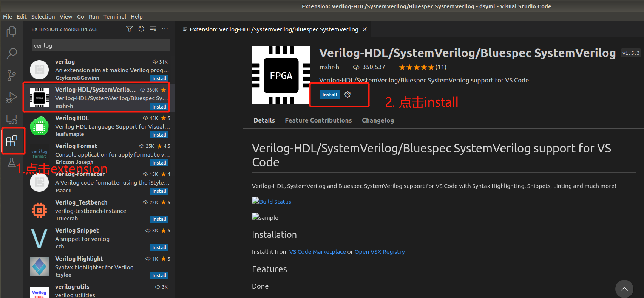Install verilog-formatter by IsaacT
The image size is (644, 298).
159,191
